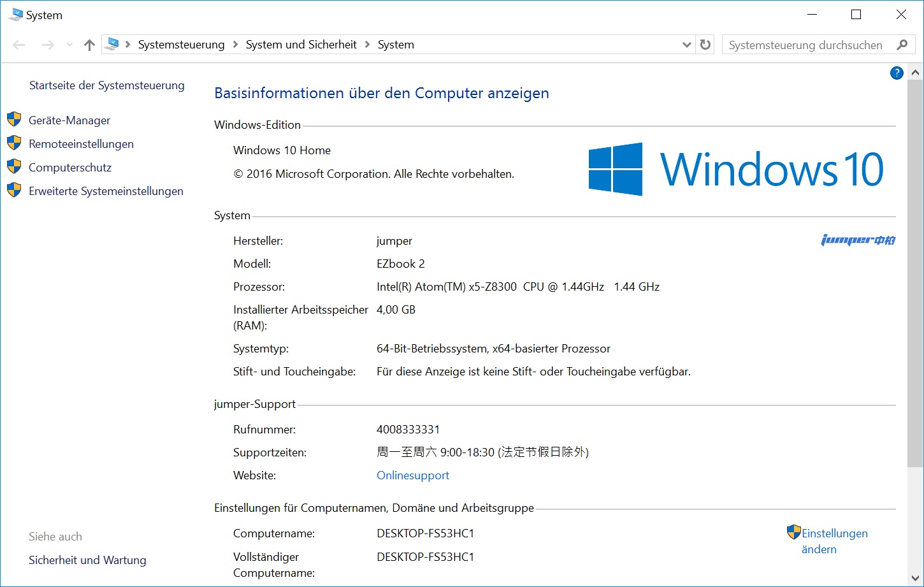Click shield icon beside Einstellungen ändern

794,532
